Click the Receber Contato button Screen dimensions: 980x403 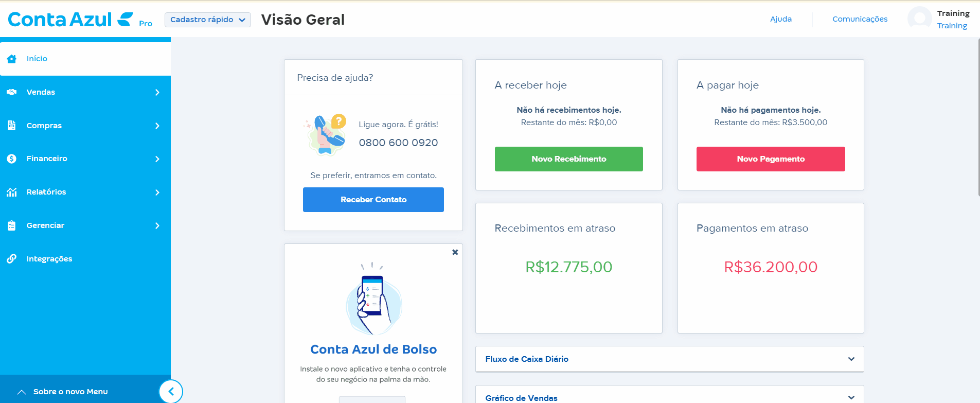[373, 200]
